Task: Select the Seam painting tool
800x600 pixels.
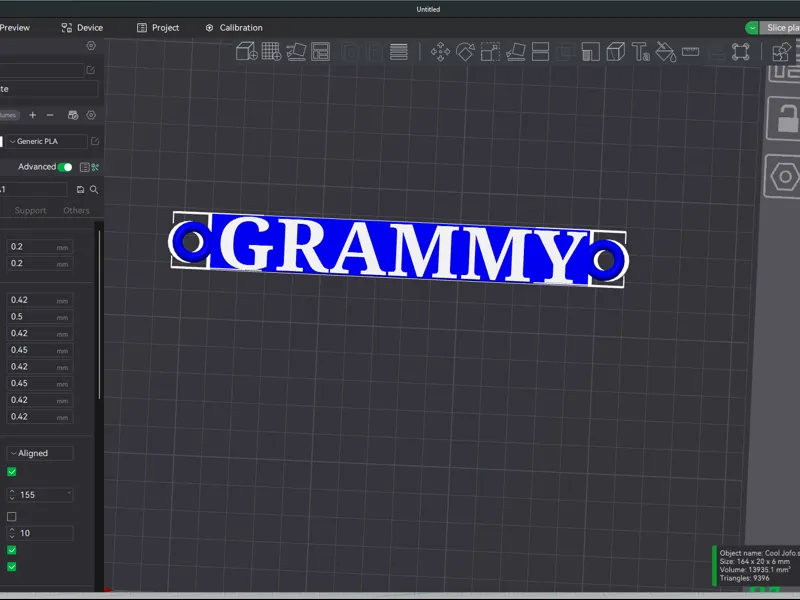Action: pos(615,52)
